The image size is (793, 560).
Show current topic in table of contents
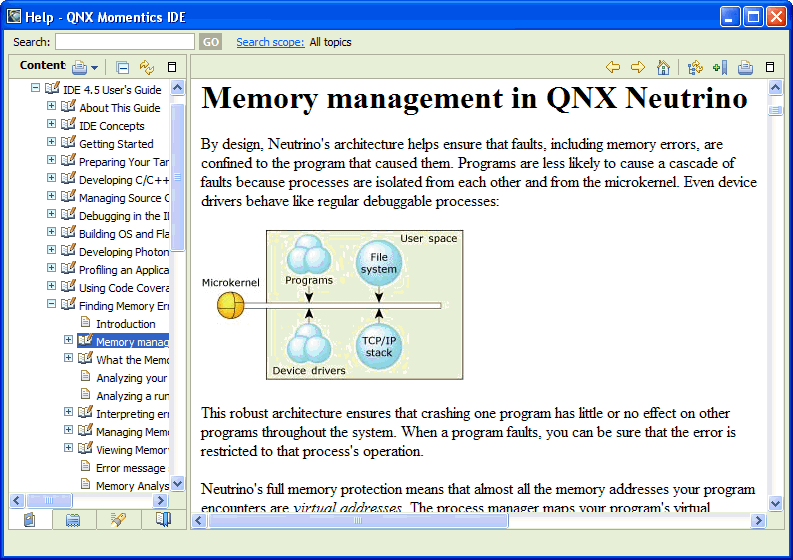coord(696,68)
